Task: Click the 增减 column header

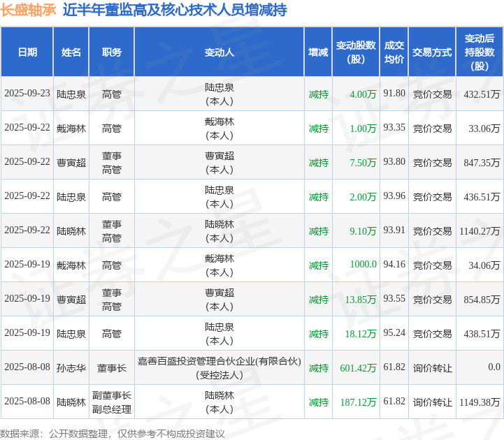Action: 318,52
